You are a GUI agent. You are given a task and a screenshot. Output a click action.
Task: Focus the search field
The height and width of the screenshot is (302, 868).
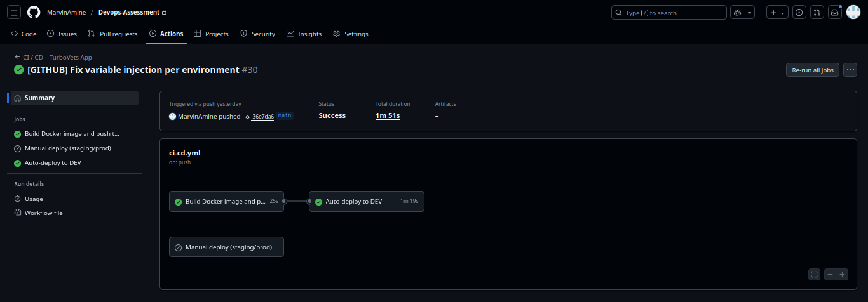[x=669, y=13]
